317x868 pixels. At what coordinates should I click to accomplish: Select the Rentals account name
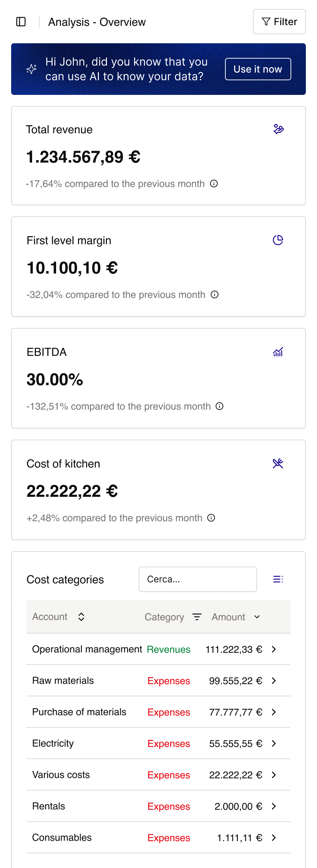tap(49, 806)
